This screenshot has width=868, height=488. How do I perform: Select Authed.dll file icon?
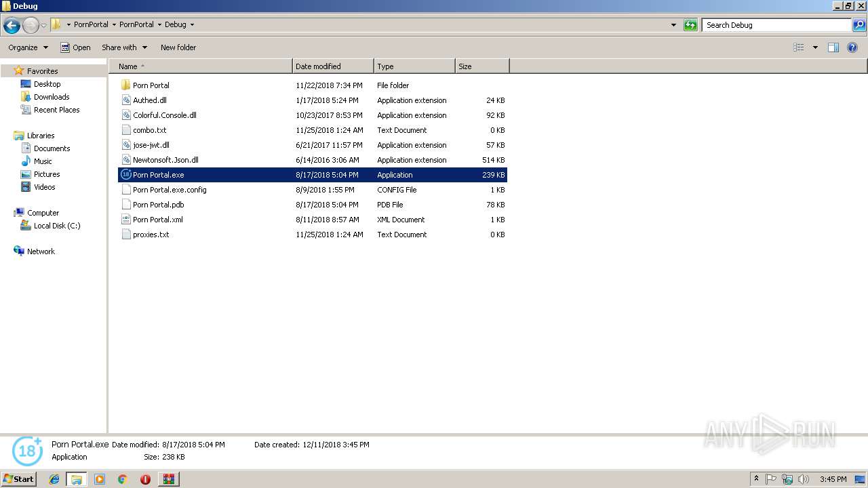[x=125, y=100]
